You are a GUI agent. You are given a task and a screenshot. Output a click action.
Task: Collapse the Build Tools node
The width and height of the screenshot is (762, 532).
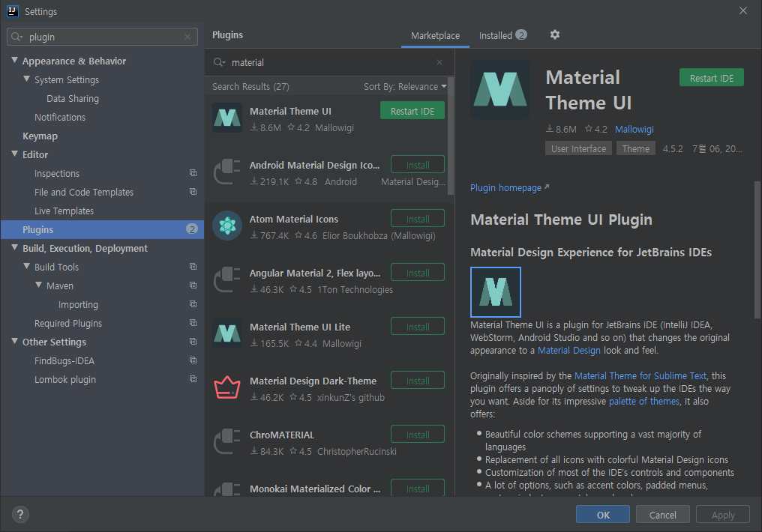pyautogui.click(x=27, y=266)
